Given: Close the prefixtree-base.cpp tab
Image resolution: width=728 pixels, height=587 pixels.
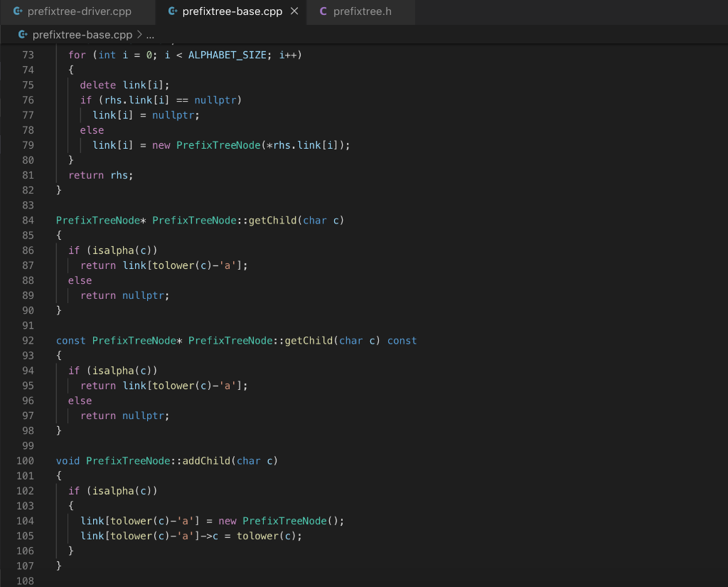Looking at the screenshot, I should click(x=294, y=11).
